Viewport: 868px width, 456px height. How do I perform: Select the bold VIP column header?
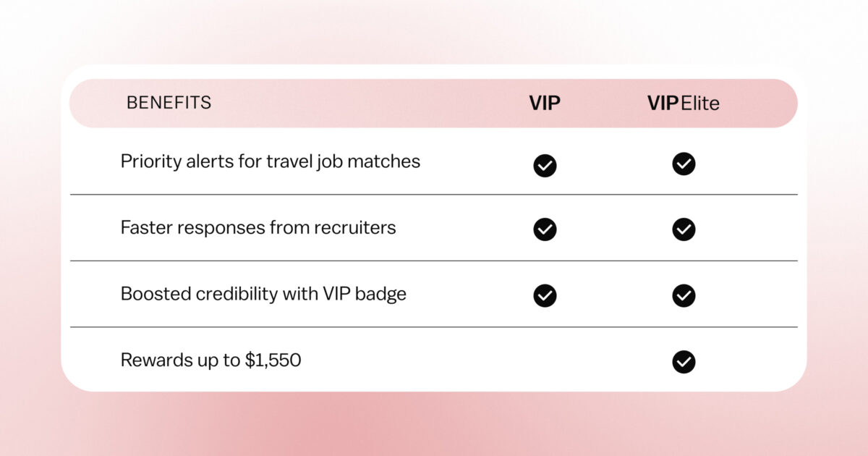pyautogui.click(x=545, y=104)
